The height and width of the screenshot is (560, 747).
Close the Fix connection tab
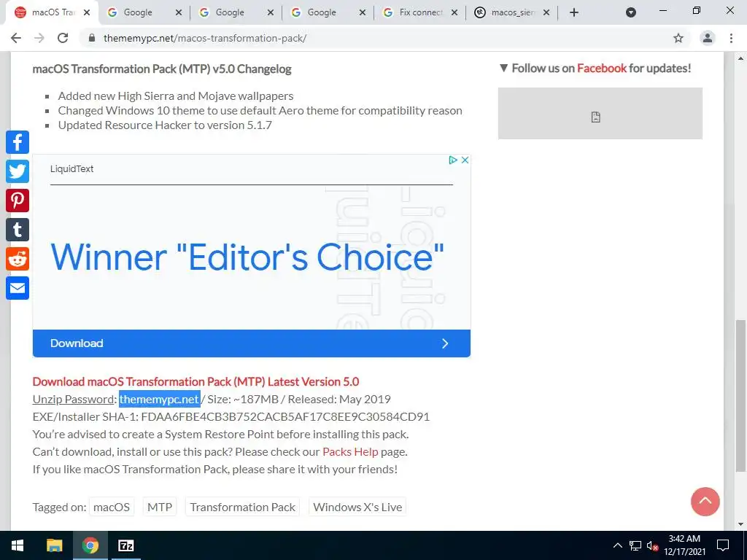[454, 12]
